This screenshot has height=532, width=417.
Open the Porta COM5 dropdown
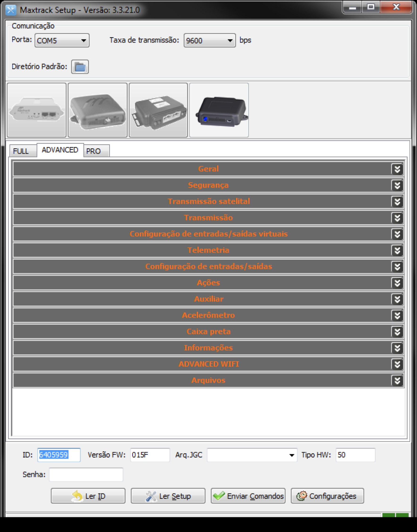click(x=62, y=41)
